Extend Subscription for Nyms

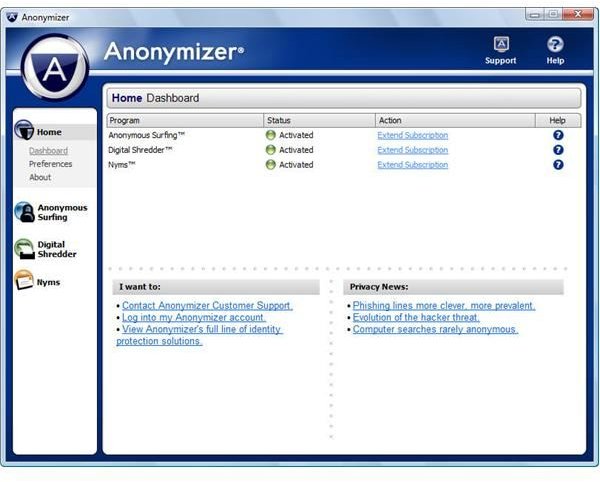point(412,165)
